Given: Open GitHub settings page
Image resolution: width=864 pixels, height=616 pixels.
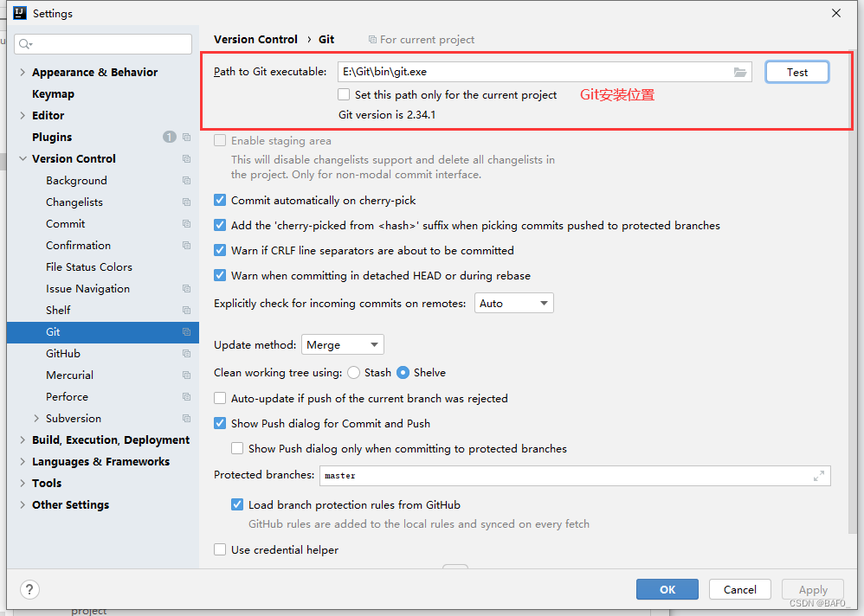Looking at the screenshot, I should click(63, 353).
